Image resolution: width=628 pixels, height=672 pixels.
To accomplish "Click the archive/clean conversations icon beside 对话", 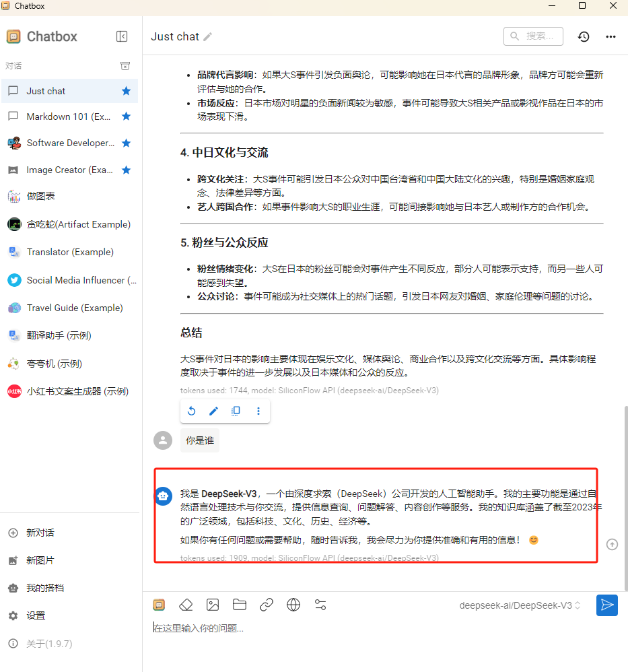I will coord(125,65).
